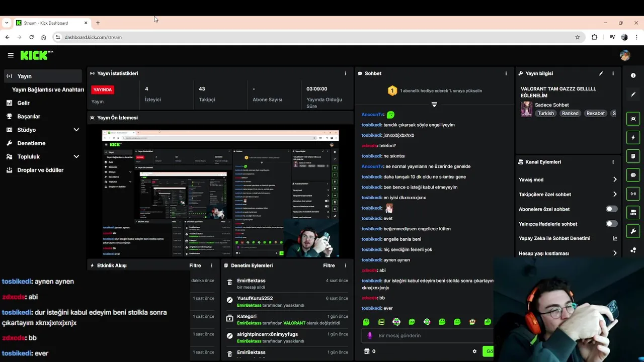
Task: Open Yayın bilgisi three-dot menu
Action: pos(613,73)
